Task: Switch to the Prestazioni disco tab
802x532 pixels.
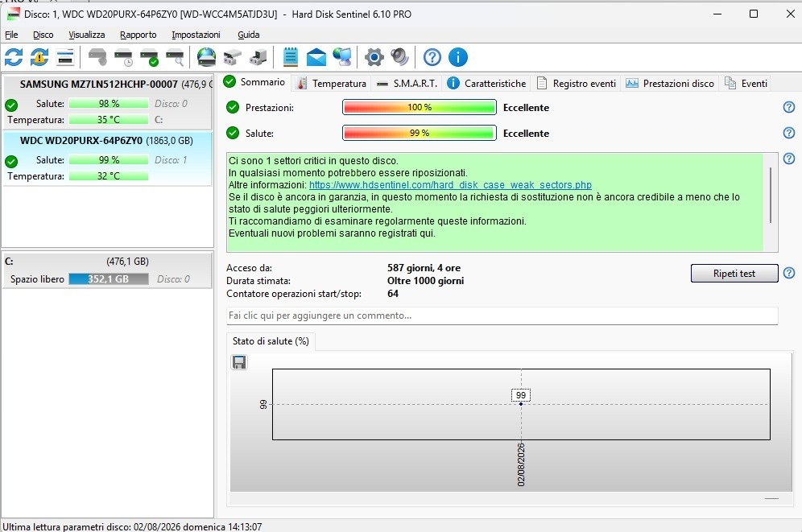Action: [x=670, y=83]
